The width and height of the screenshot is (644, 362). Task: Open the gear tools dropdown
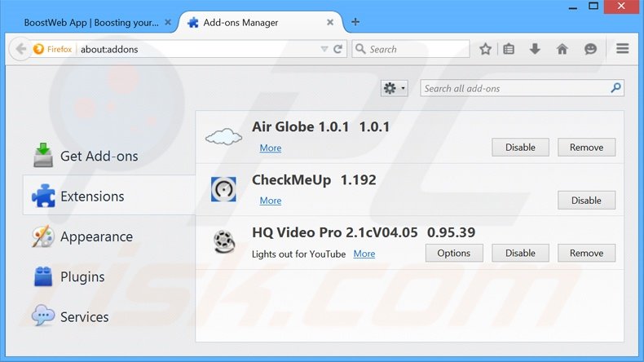tap(394, 88)
